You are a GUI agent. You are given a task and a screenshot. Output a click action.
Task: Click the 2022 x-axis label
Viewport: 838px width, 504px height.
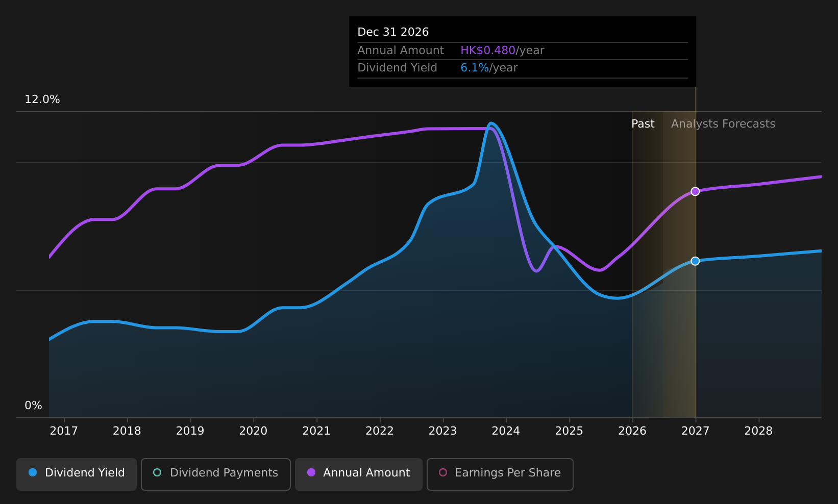coord(380,431)
